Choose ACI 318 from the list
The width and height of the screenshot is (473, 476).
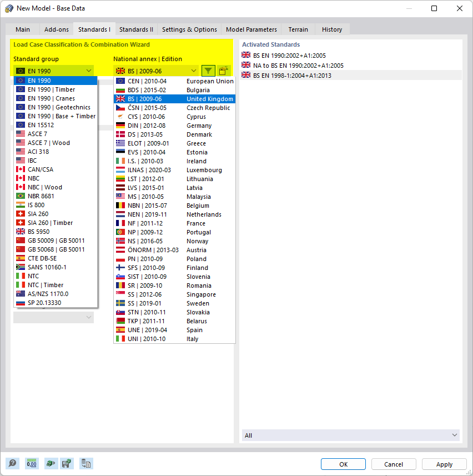56,152
